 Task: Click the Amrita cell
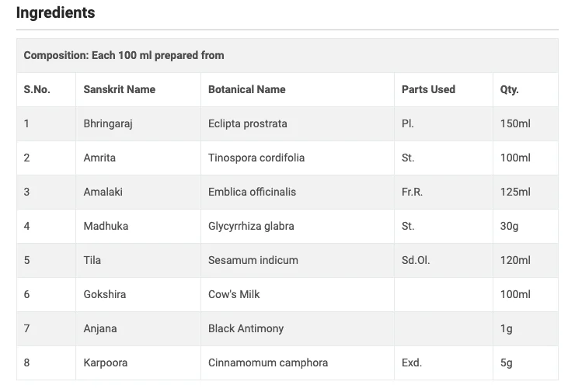click(99, 158)
